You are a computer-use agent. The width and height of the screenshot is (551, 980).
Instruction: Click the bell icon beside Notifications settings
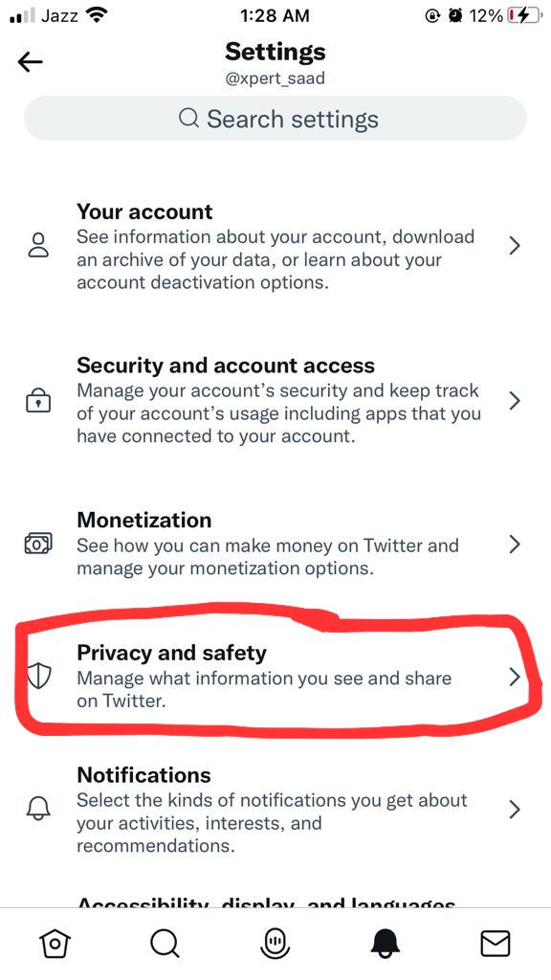(x=38, y=810)
